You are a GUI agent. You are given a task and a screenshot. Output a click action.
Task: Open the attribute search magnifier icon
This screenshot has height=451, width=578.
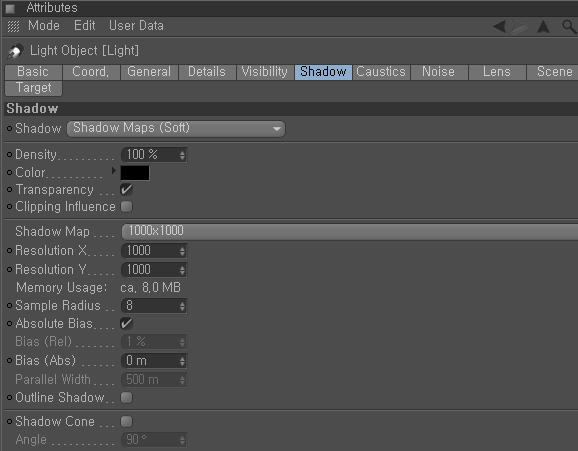click(x=569, y=27)
